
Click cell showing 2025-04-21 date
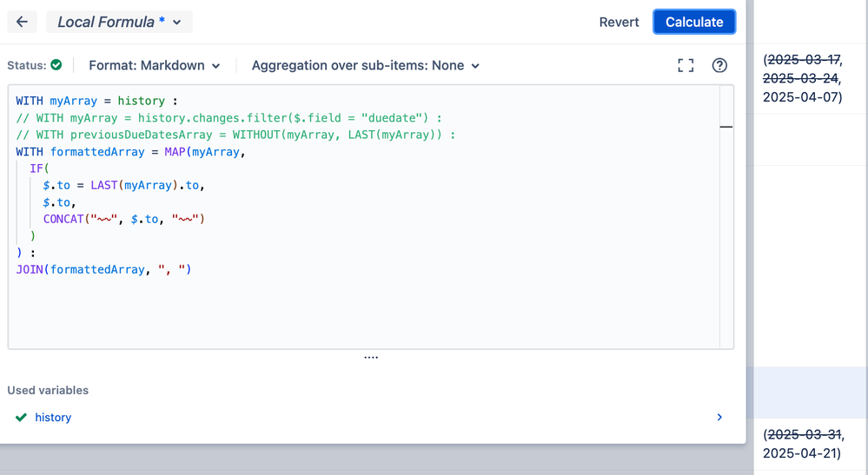(803, 444)
